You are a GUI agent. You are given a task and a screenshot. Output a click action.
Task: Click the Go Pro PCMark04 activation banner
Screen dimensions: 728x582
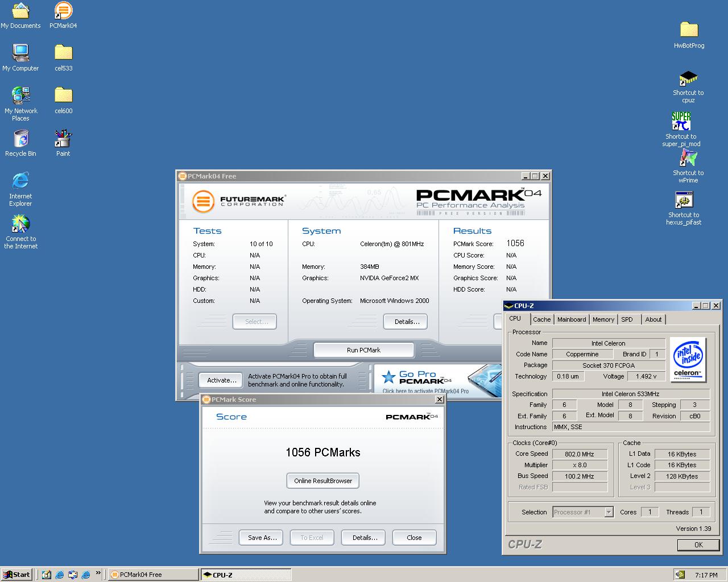click(x=438, y=380)
